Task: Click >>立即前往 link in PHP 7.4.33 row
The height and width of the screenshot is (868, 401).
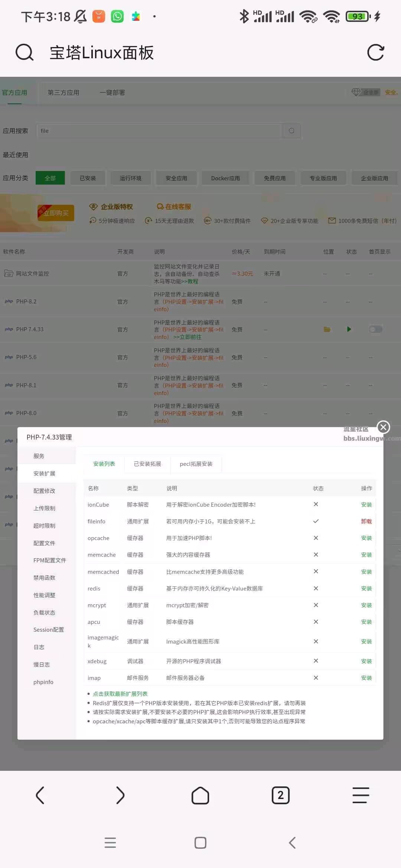Action: (188, 337)
